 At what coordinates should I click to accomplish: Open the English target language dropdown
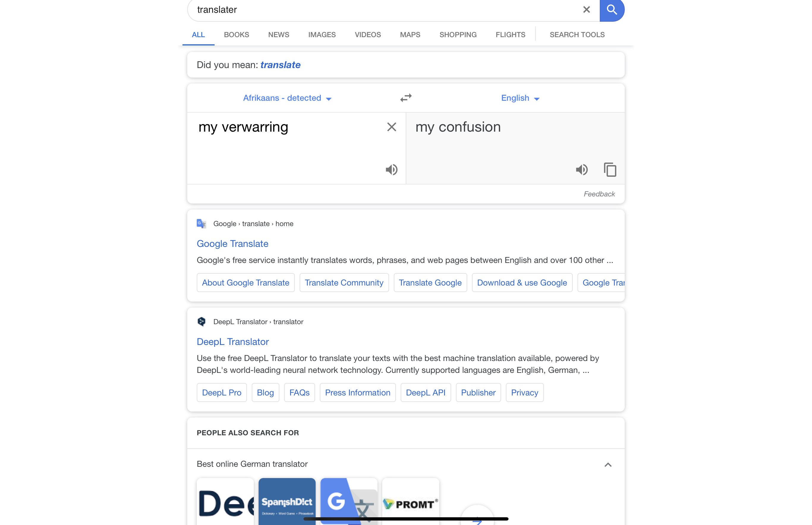520,98
